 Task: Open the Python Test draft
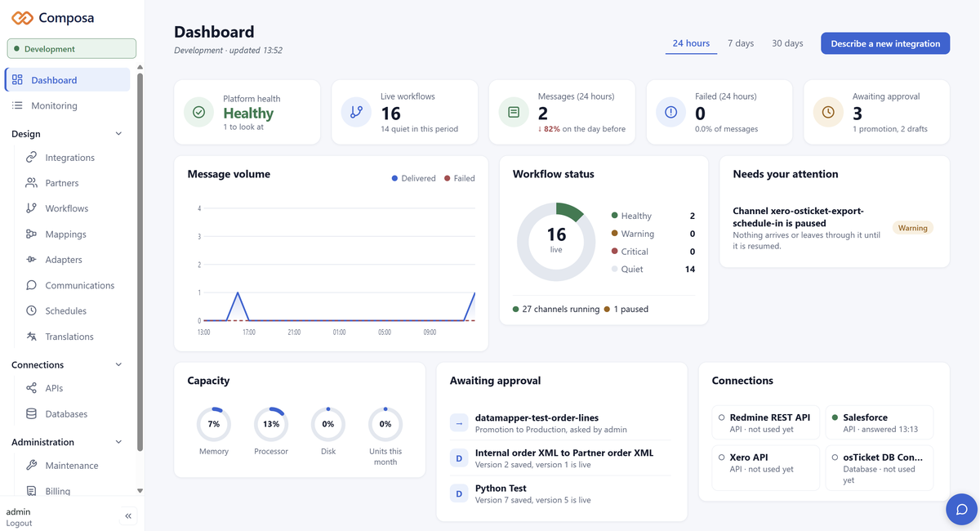[562, 493]
